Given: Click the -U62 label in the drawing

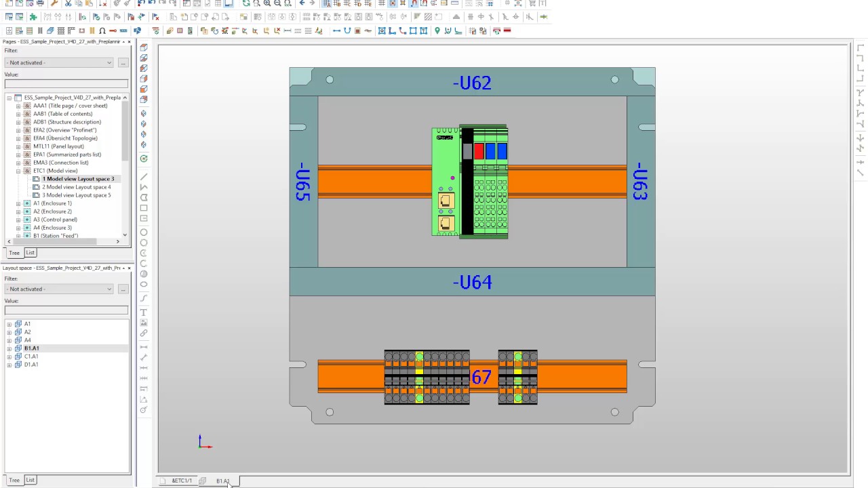Looking at the screenshot, I should point(472,83).
